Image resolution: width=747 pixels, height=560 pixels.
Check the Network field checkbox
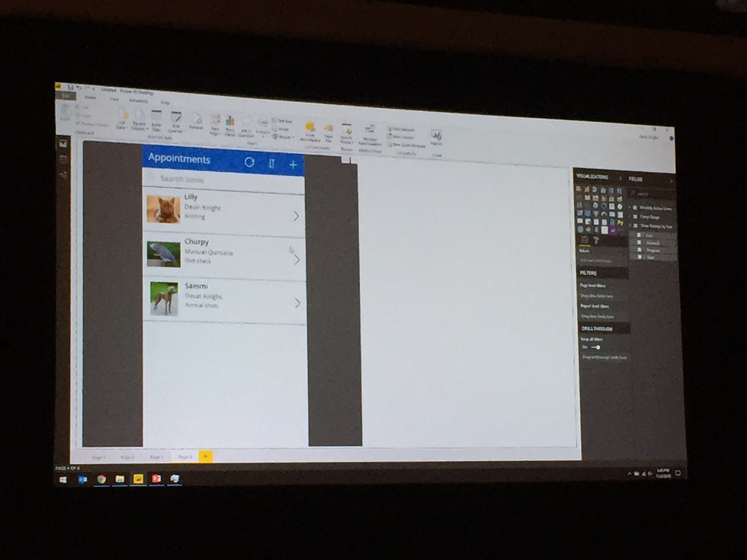639,242
